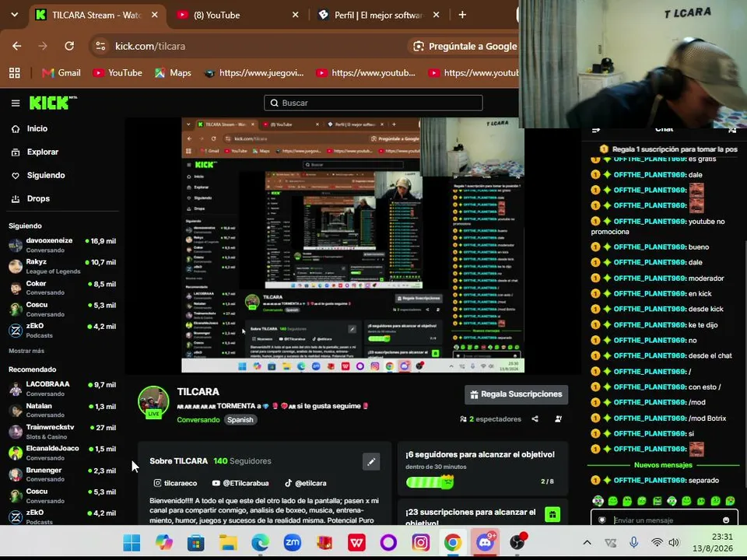The height and width of the screenshot is (560, 747).
Task: Click first quick emote above chat input
Action: coord(598,500)
